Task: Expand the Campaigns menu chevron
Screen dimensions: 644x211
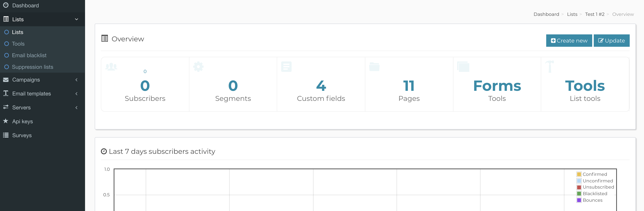Action: coord(77,80)
